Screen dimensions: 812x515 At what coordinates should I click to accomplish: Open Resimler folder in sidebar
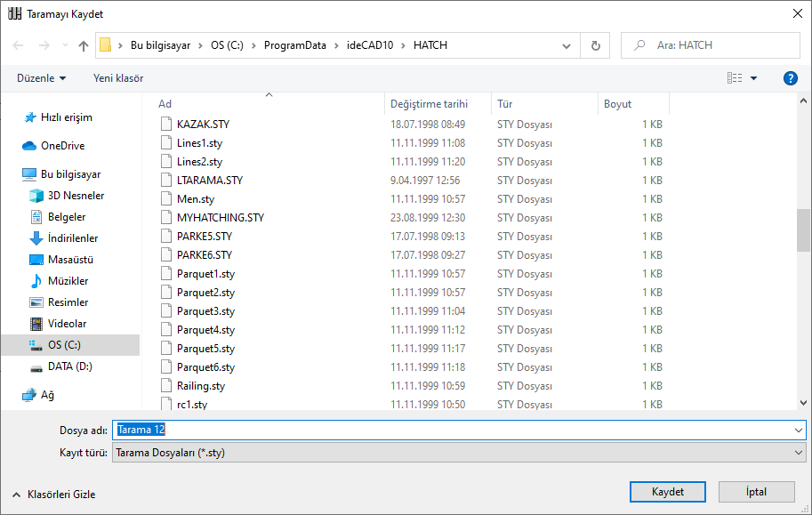pyautogui.click(x=68, y=302)
